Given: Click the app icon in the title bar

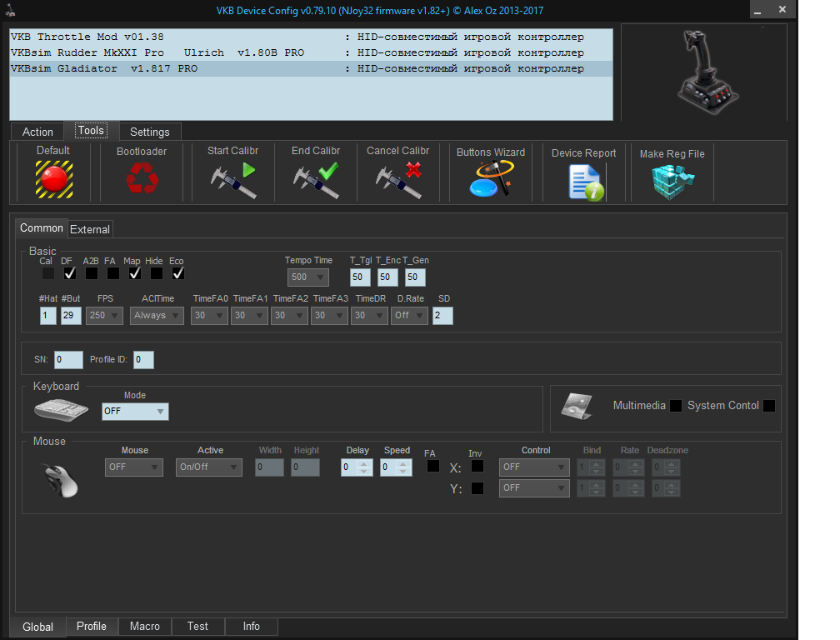Looking at the screenshot, I should coord(10,10).
